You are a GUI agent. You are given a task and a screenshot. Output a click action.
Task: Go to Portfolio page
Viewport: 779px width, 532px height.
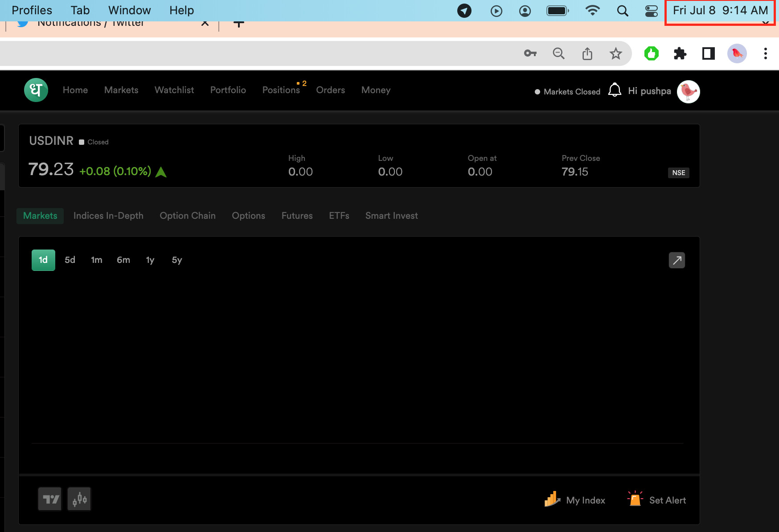(228, 90)
